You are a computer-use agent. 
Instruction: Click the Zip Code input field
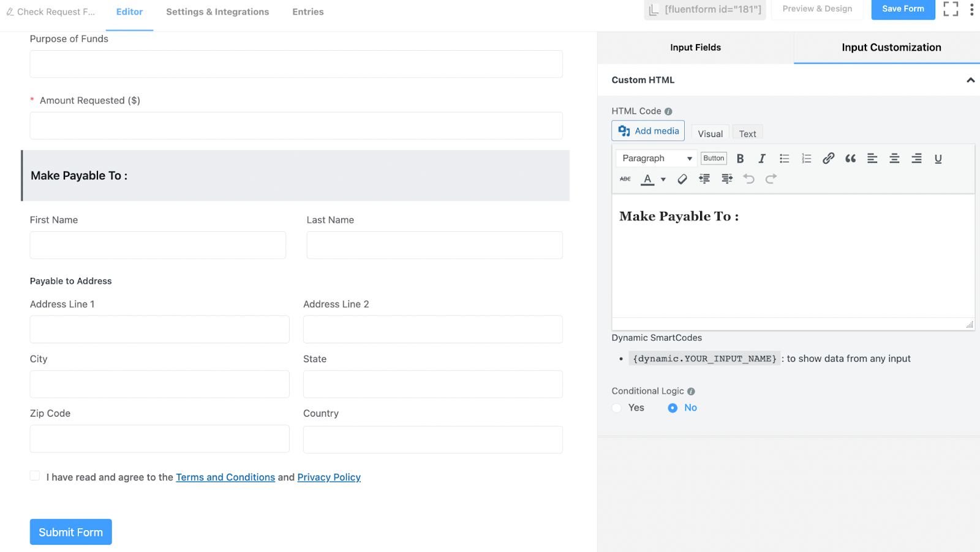coord(160,439)
